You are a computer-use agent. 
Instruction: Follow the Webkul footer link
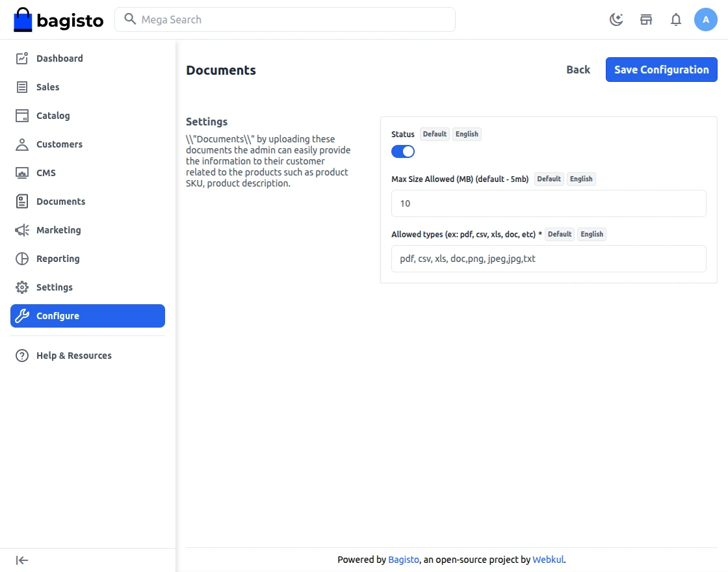pos(548,560)
